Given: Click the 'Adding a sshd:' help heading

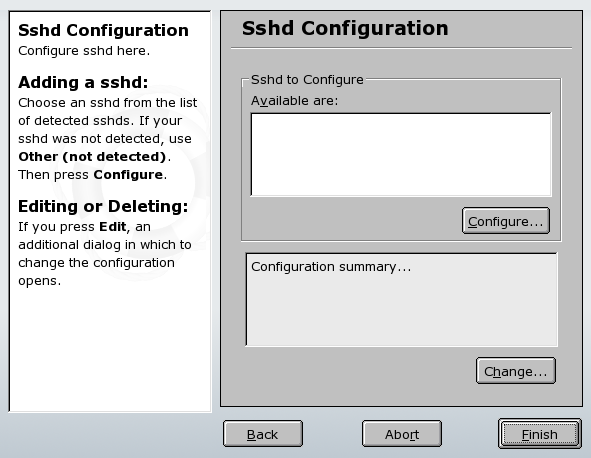Looking at the screenshot, I should [x=83, y=82].
